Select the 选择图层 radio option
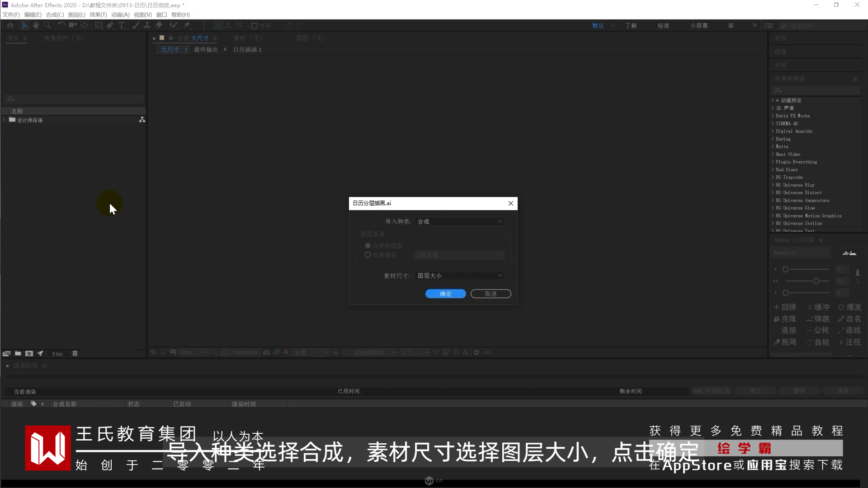 (x=368, y=255)
